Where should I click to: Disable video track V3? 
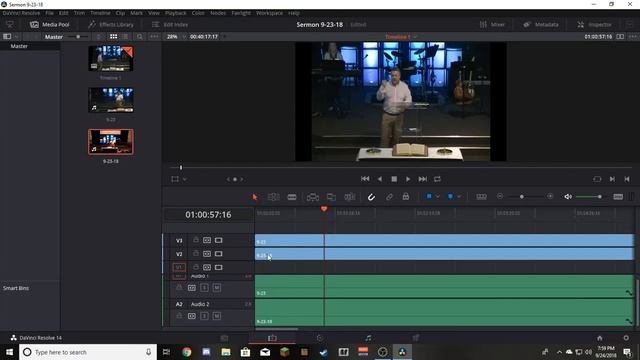click(x=219, y=240)
